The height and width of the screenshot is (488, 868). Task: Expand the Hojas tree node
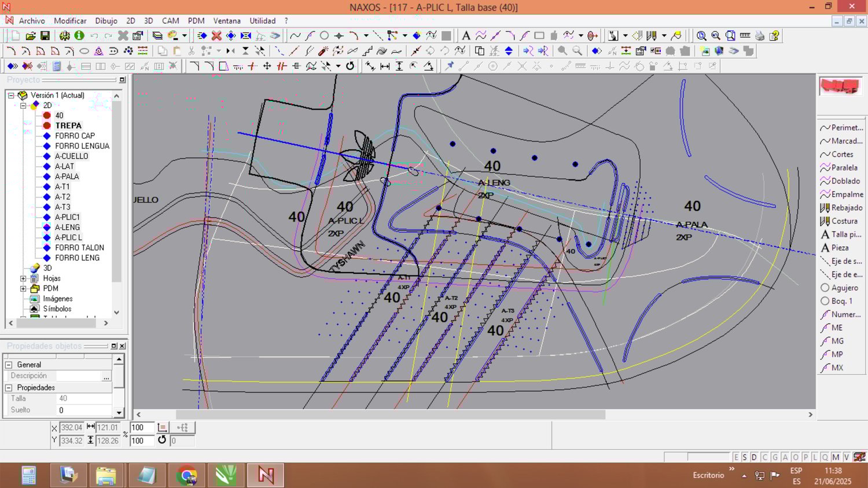point(23,278)
